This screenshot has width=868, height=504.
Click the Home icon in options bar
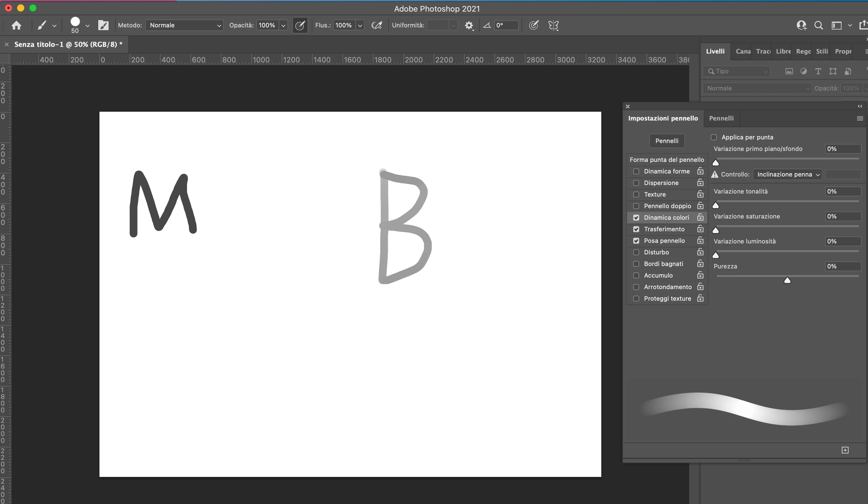point(16,25)
